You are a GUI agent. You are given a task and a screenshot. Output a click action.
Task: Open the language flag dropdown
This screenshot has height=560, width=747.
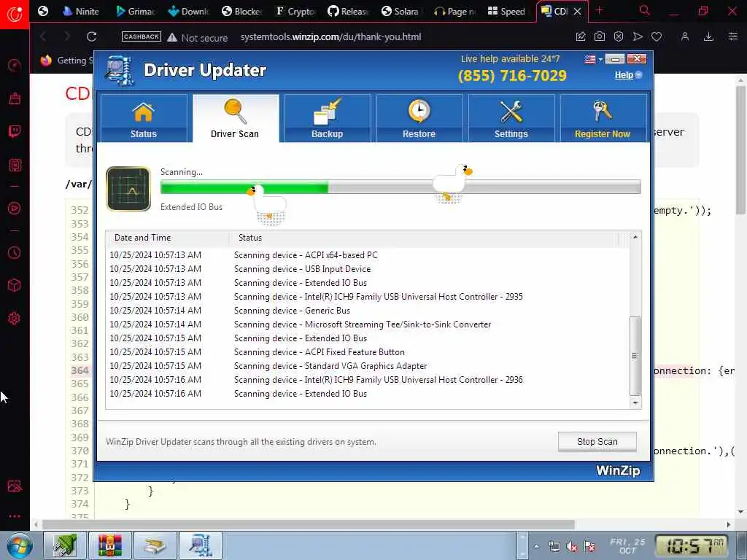point(593,59)
